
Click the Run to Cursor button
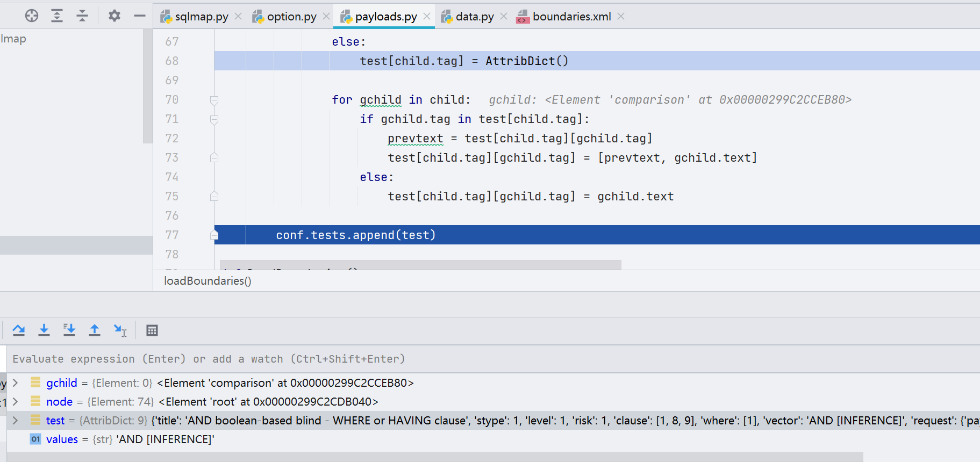tap(120, 330)
